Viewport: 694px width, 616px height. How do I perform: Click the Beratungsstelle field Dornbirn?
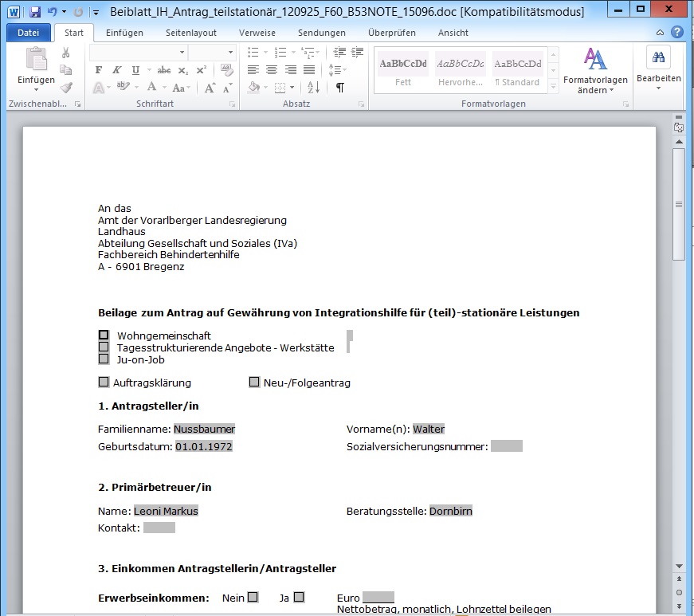[x=450, y=511]
